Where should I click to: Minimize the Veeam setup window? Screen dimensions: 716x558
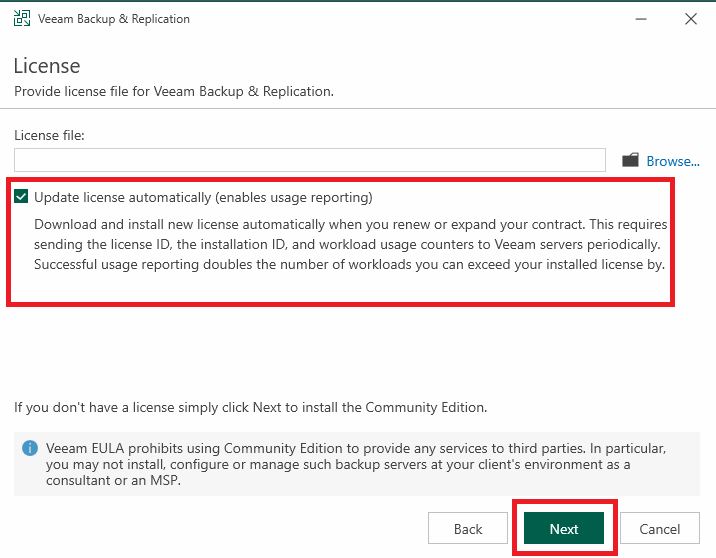tap(641, 19)
